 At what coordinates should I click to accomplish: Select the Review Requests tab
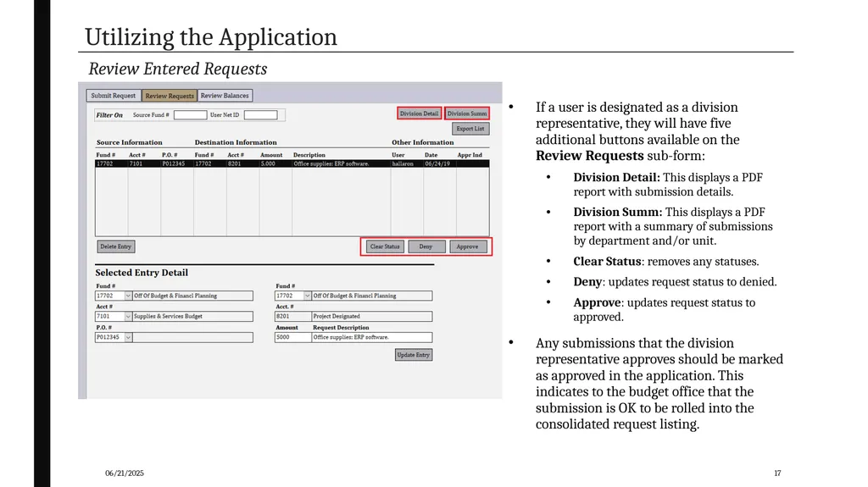point(170,96)
